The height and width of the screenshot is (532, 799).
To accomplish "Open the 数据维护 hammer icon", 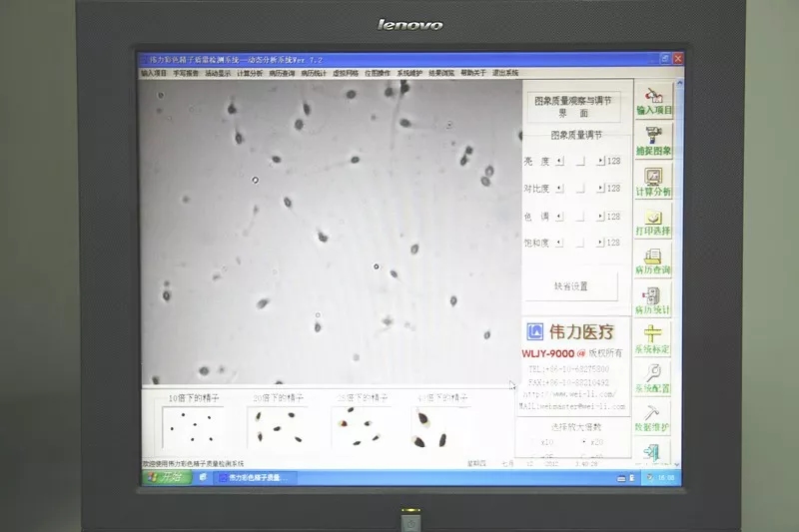I will click(x=652, y=418).
